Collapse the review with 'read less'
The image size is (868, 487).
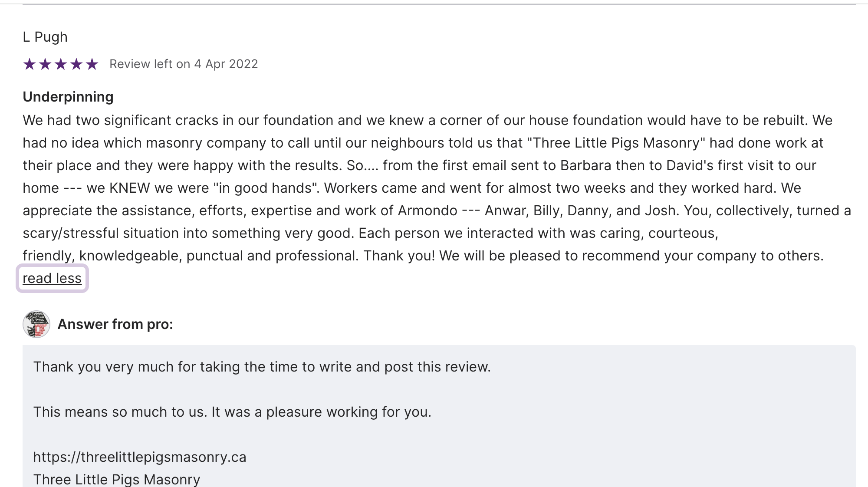52,278
